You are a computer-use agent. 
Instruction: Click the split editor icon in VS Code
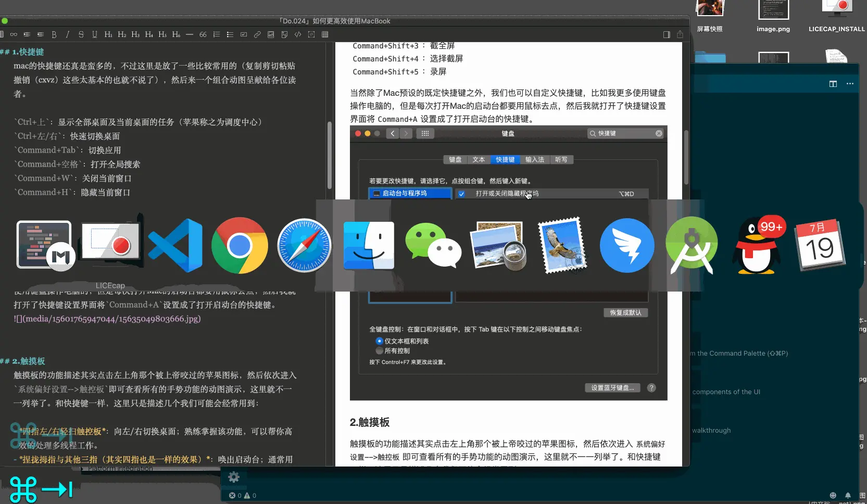click(833, 84)
